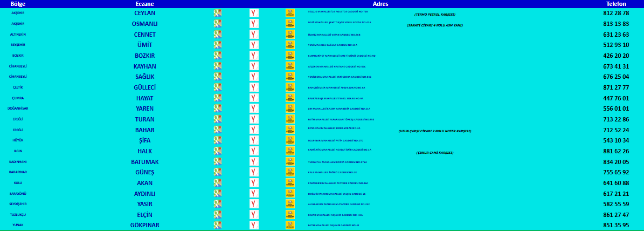Click the Adres column header
Viewport: 644px width, 231px height.
point(380,4)
